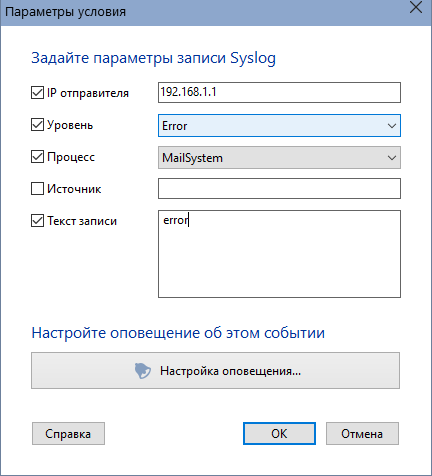Open help with the Справка button

tap(68, 434)
